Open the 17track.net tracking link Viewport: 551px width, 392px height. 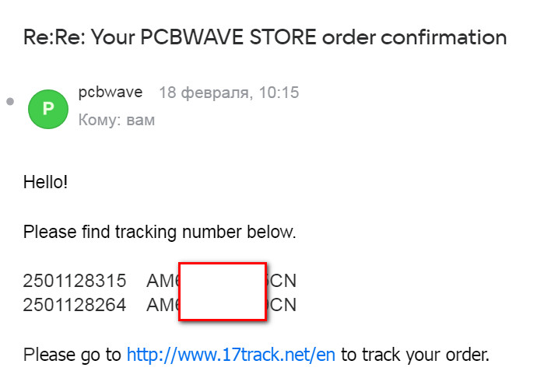tap(231, 355)
